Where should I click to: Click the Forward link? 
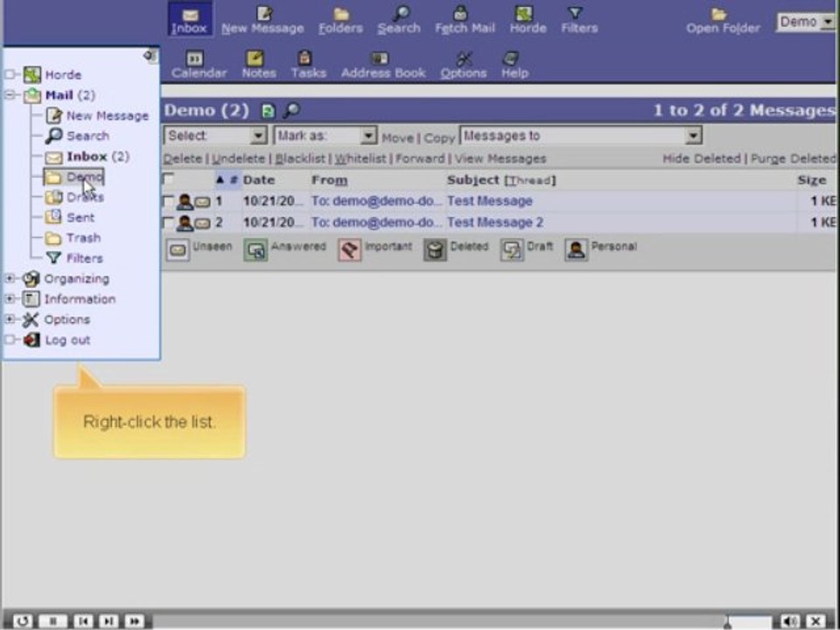point(420,158)
